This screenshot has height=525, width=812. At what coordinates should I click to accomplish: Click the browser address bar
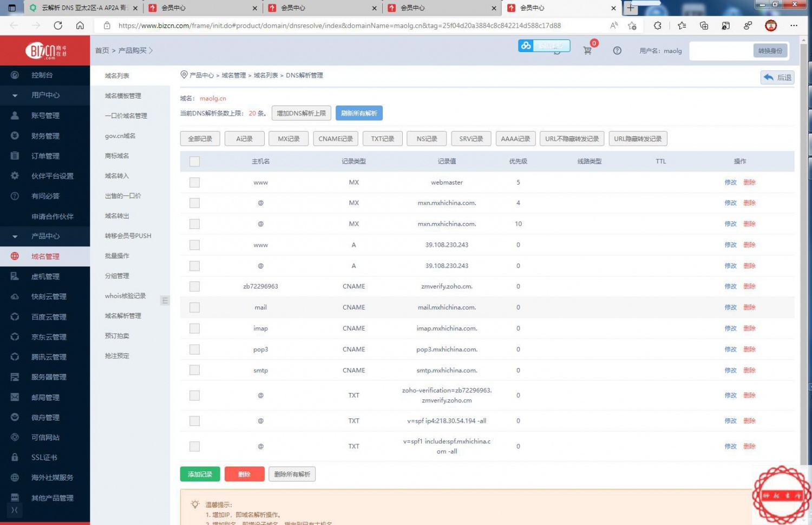tap(339, 25)
